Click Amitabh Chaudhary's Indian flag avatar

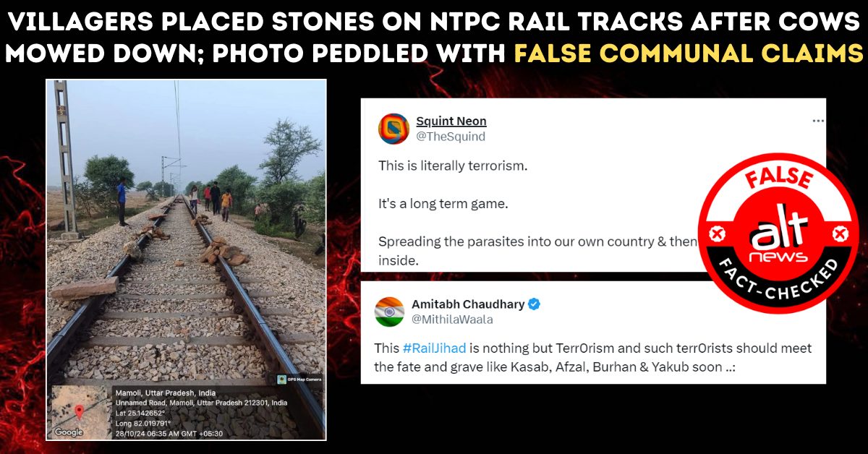click(389, 311)
